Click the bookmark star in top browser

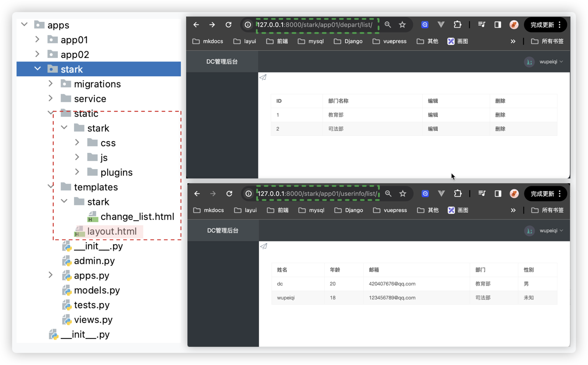(402, 25)
